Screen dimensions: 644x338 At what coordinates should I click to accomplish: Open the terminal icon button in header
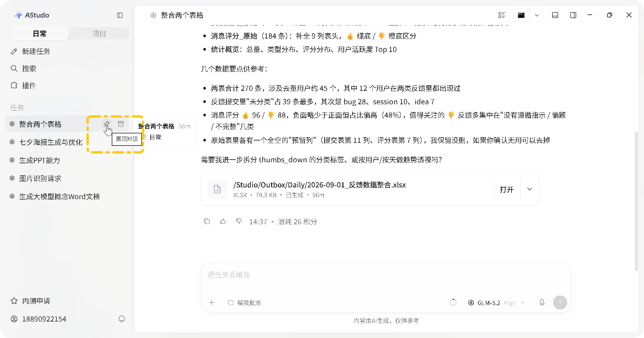521,15
